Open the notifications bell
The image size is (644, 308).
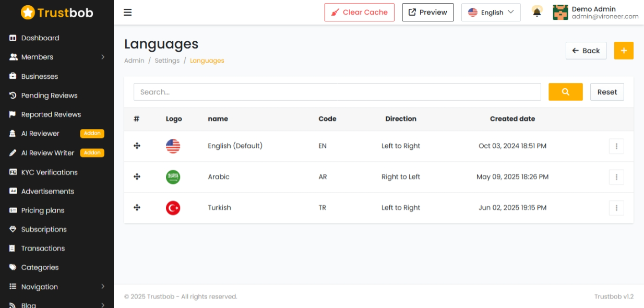tap(537, 12)
